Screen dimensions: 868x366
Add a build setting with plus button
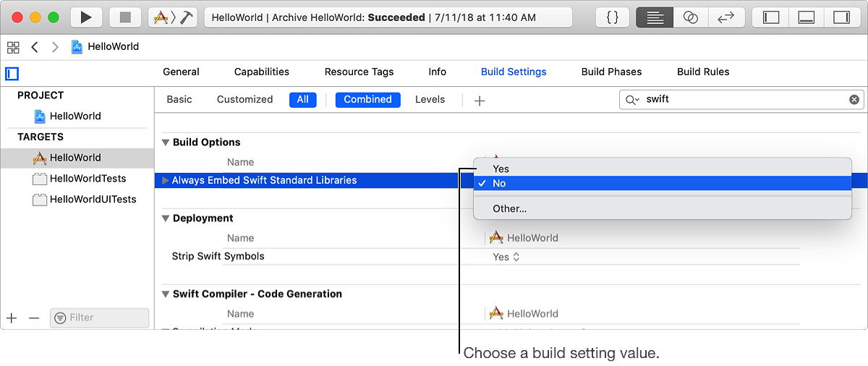click(479, 101)
